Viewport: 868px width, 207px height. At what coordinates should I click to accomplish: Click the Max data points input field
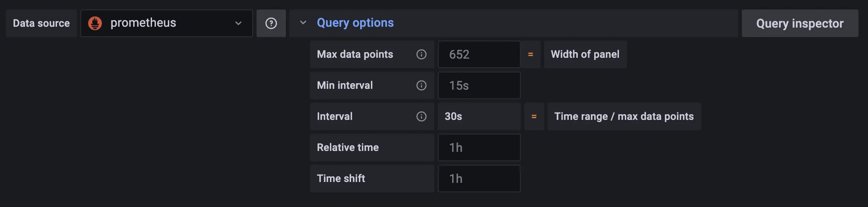pyautogui.click(x=479, y=54)
